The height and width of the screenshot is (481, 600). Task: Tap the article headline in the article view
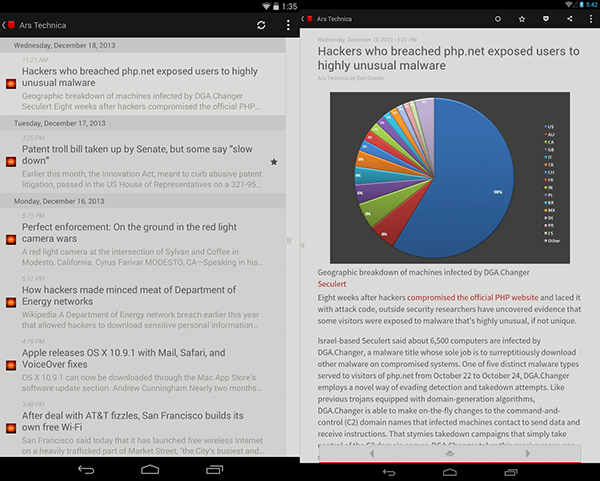(x=448, y=58)
